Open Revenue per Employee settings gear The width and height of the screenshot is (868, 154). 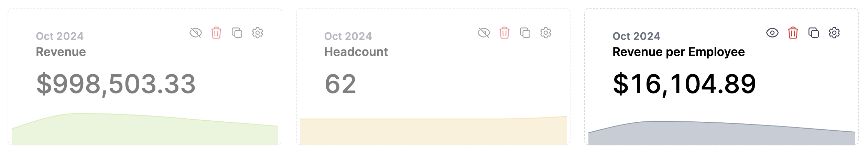tap(834, 33)
